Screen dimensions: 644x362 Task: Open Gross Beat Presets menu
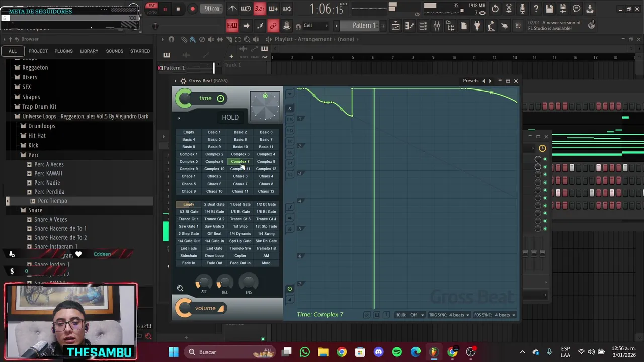(x=471, y=81)
